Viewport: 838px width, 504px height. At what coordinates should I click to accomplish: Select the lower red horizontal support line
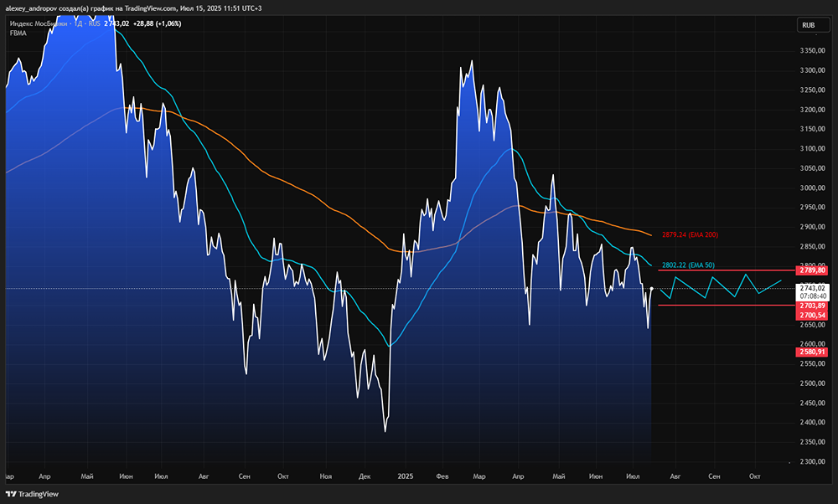pyautogui.click(x=727, y=306)
